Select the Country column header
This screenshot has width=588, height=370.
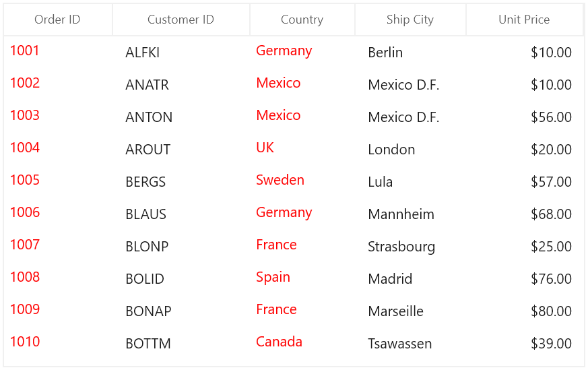(302, 20)
